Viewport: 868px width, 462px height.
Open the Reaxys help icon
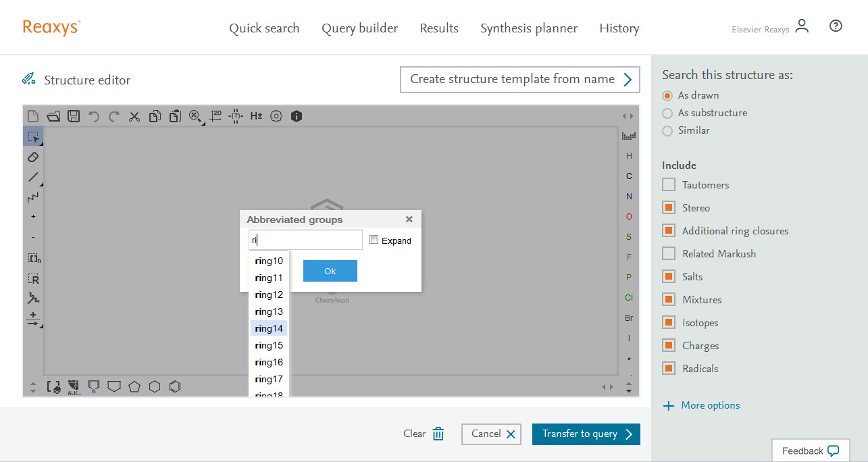836,26
